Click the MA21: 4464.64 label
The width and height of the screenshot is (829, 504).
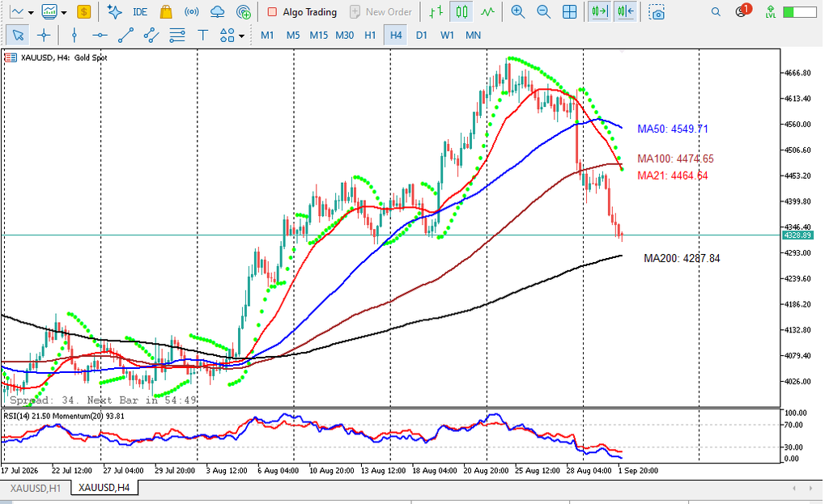(x=673, y=176)
